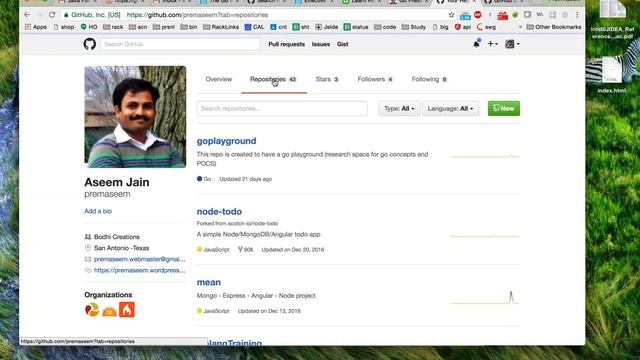The height and width of the screenshot is (360, 640).
Task: Click the Aseem Jain profile photo
Action: tap(135, 117)
